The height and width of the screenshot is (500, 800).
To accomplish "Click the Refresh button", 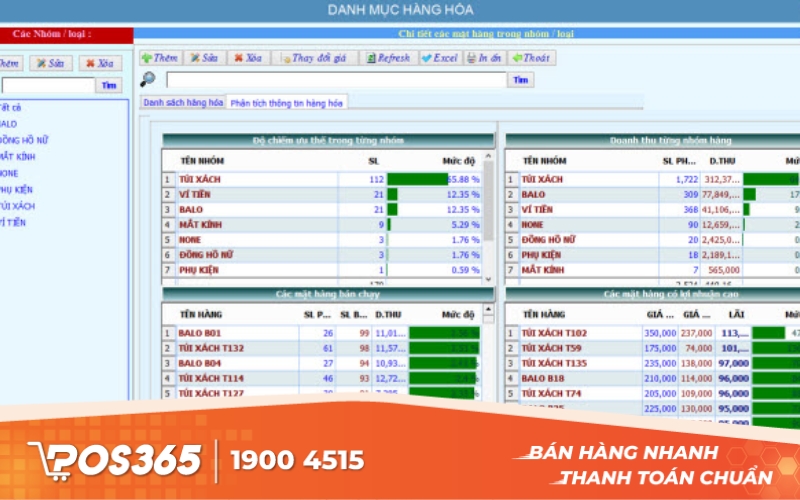I will pyautogui.click(x=388, y=58).
